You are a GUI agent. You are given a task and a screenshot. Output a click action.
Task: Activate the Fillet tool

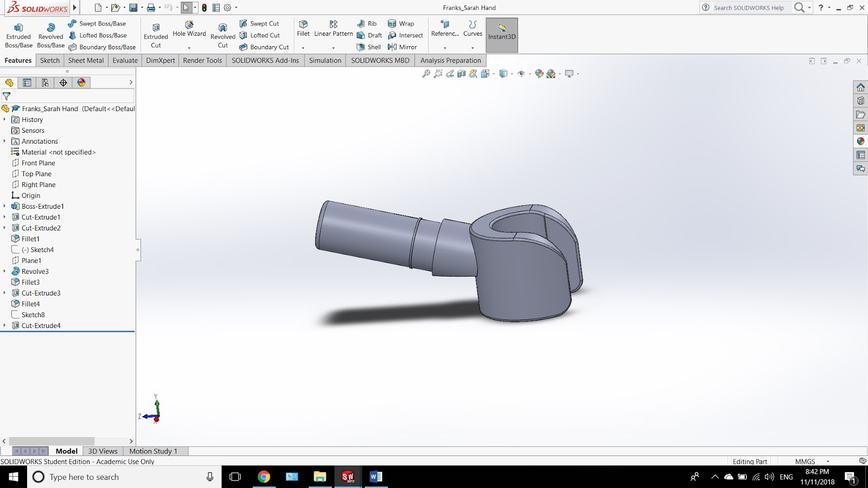pyautogui.click(x=303, y=29)
